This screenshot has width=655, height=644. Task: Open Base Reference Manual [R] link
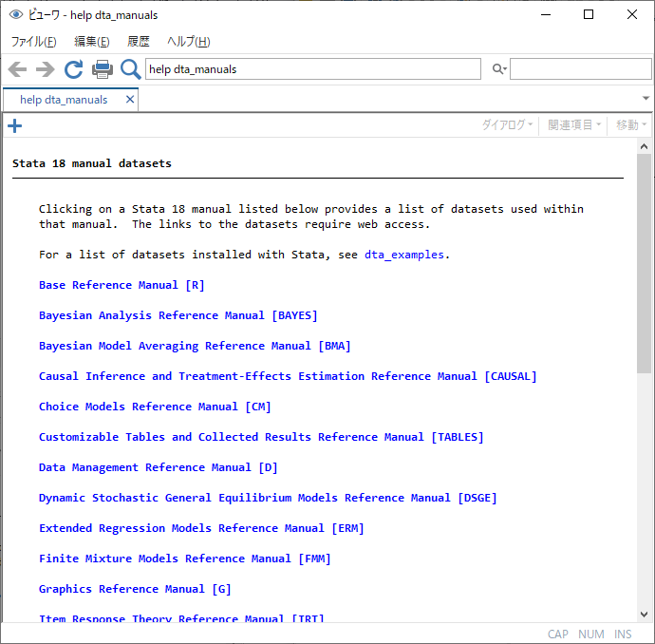122,285
